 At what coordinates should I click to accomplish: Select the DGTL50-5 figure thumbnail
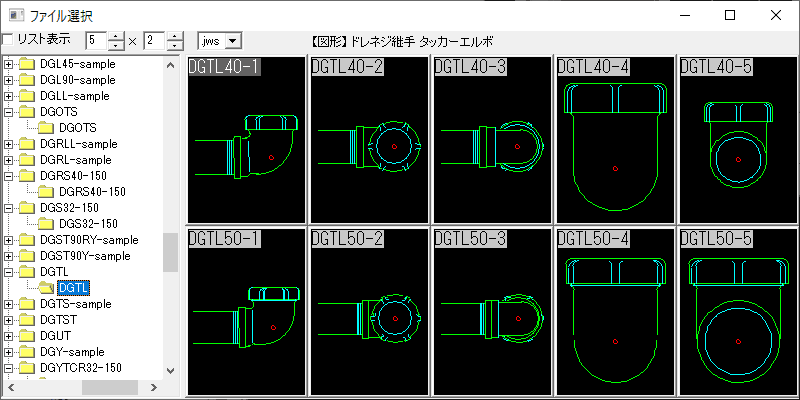click(x=738, y=312)
